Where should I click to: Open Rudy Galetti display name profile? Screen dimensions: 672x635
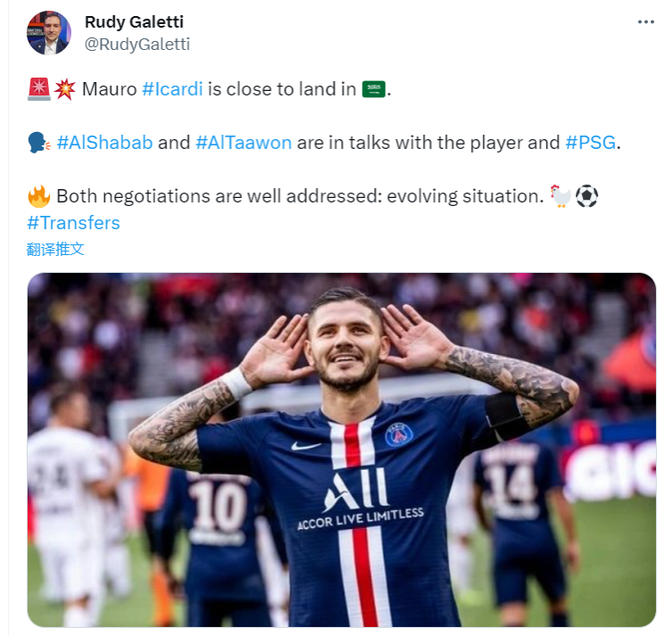(135, 22)
